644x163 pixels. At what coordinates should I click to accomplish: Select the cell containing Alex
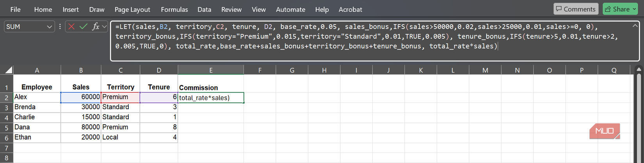[37, 97]
